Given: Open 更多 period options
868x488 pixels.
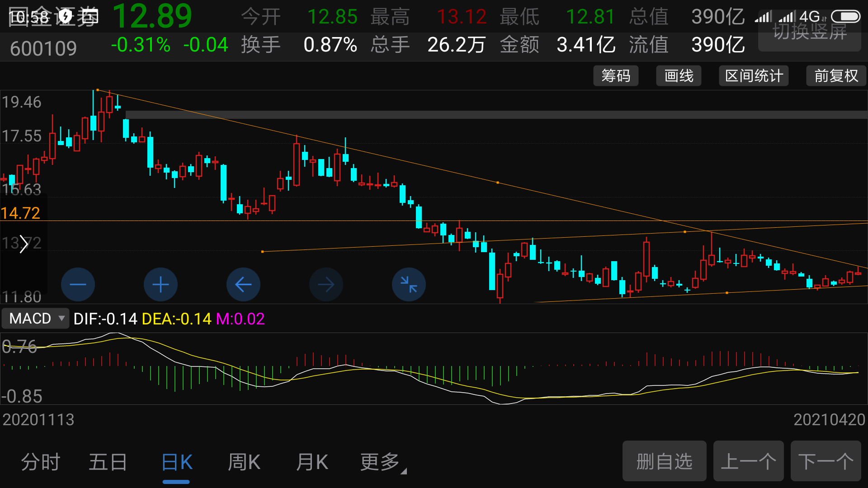Looking at the screenshot, I should tap(383, 462).
